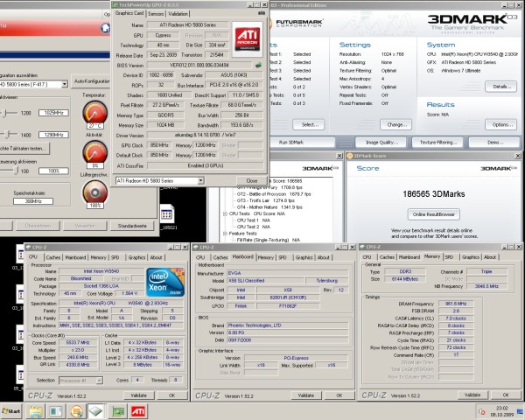
Task: Click the 3DMark Score window title icon
Action: 350,156
